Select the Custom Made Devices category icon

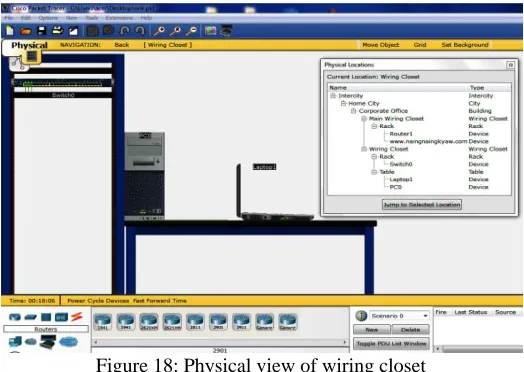48,342
